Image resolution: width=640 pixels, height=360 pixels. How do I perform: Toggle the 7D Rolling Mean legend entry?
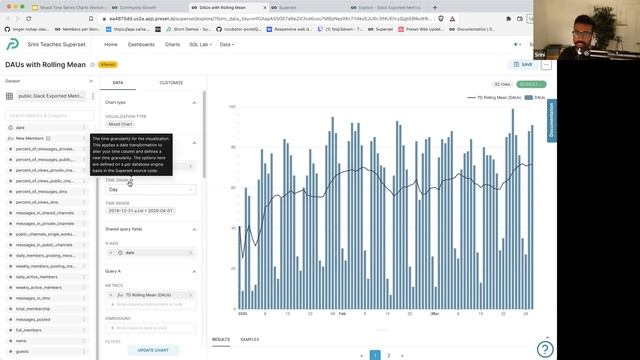pos(494,98)
